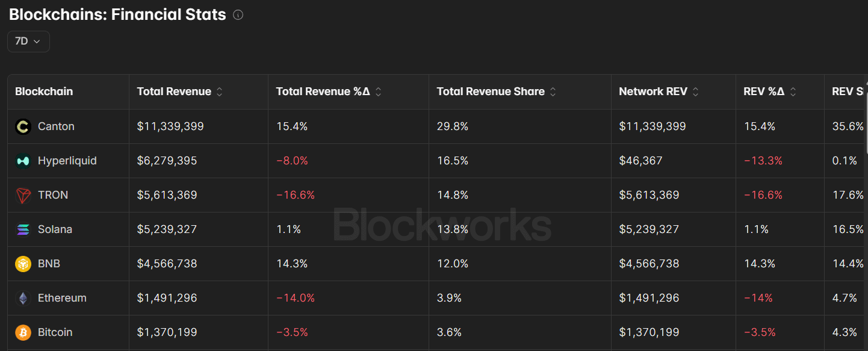Open the Ethereum row name link
The width and height of the screenshot is (868, 351).
pyautogui.click(x=62, y=298)
